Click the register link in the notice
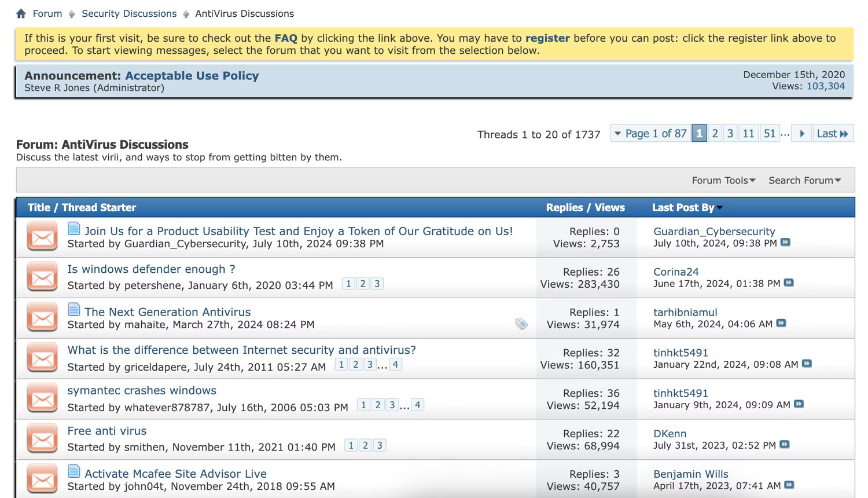Image resolution: width=868 pixels, height=498 pixels. pyautogui.click(x=547, y=38)
